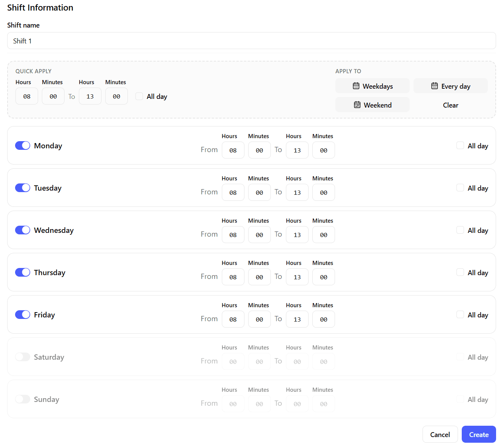Image resolution: width=504 pixels, height=448 pixels.
Task: Click Tuesday's To minutes field
Action: pyautogui.click(x=323, y=192)
